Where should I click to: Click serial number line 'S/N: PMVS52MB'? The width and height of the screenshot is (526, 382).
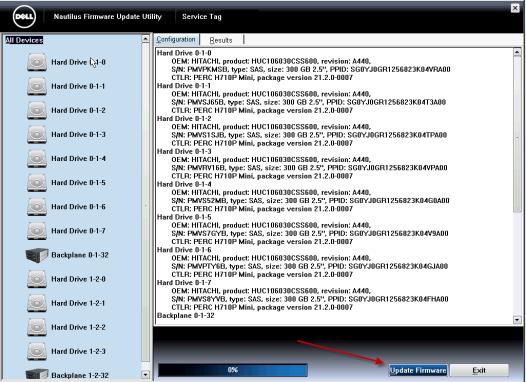pos(310,201)
